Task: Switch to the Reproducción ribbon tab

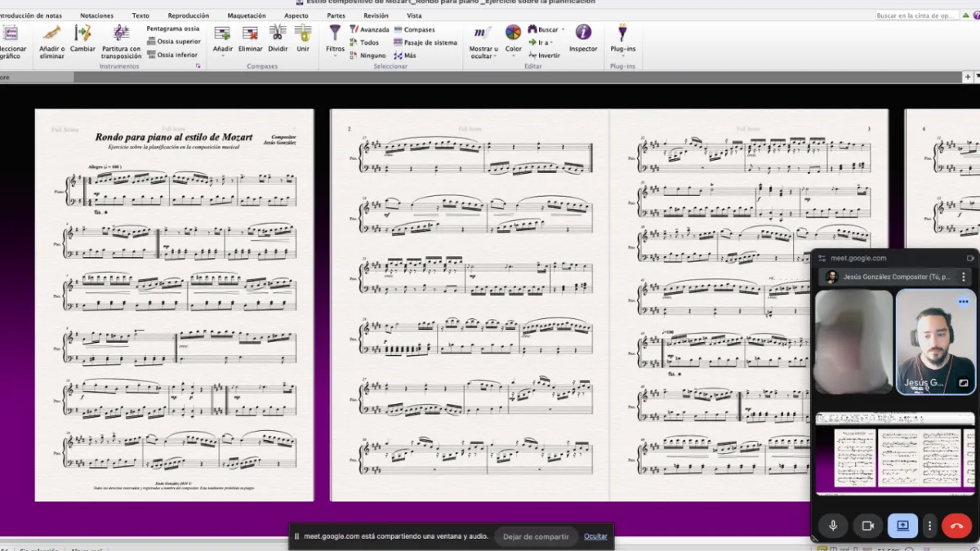Action: point(188,16)
